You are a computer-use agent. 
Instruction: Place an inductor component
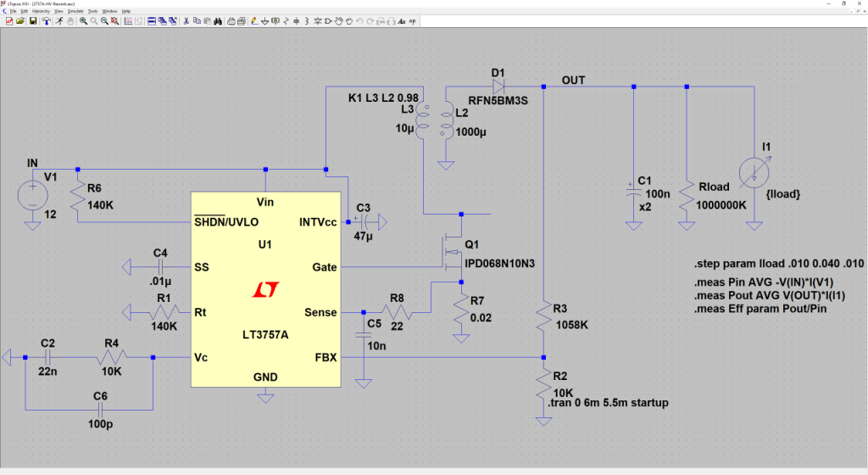(x=307, y=21)
